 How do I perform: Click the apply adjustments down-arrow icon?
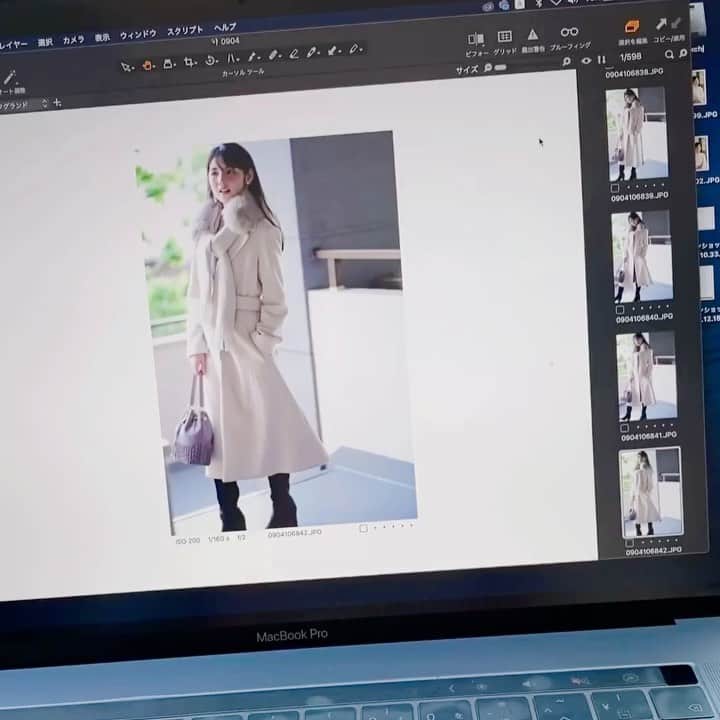click(675, 22)
